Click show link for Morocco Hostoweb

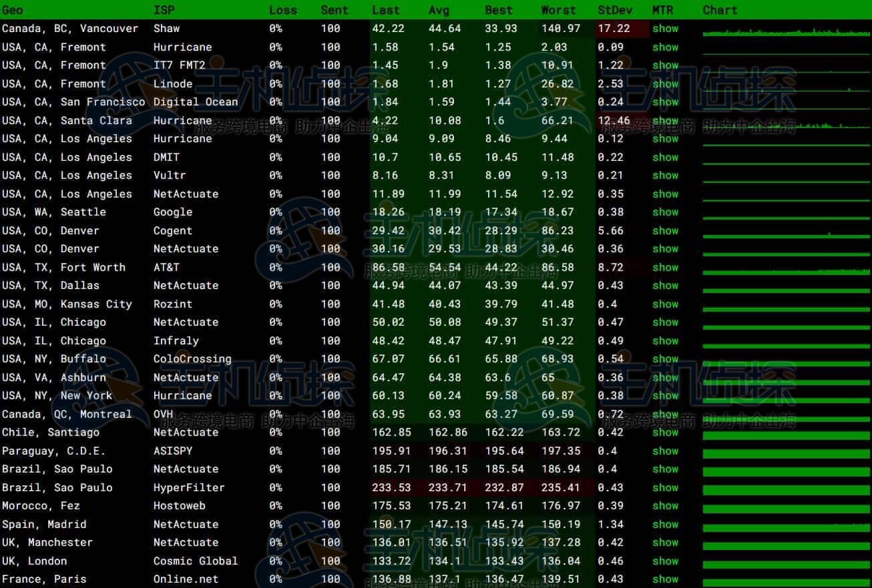[x=665, y=506]
